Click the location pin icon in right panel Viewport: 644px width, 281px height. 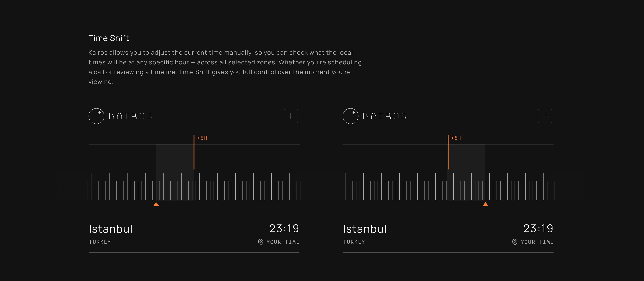[515, 242]
